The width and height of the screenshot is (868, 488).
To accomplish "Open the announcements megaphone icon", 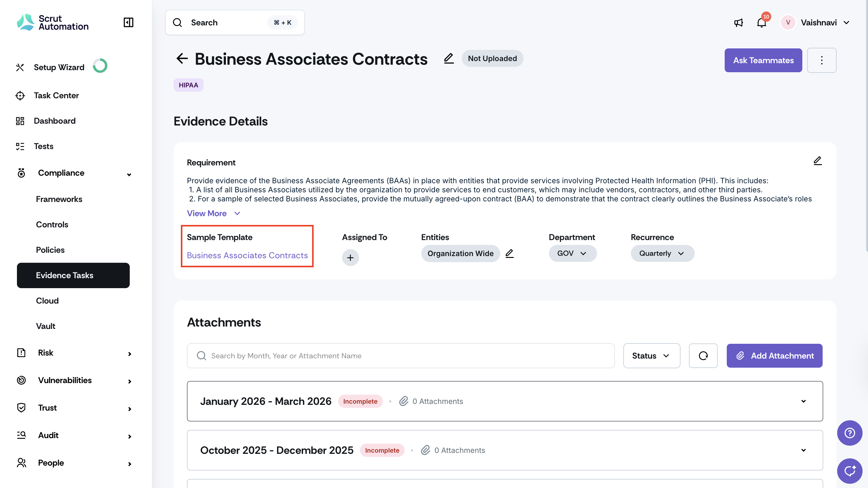I will point(738,23).
